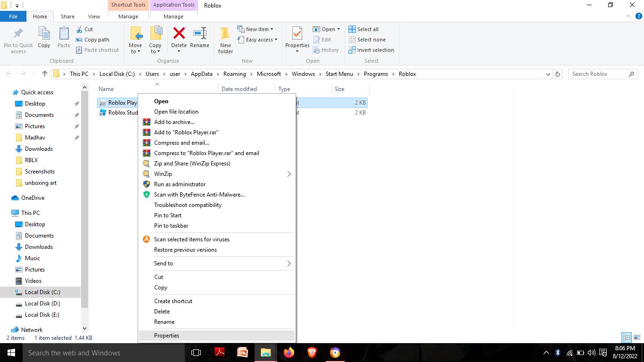Viewport: 644px width, 362px height.
Task: Select Troubleshoot compatibility
Action: [x=217, y=205]
